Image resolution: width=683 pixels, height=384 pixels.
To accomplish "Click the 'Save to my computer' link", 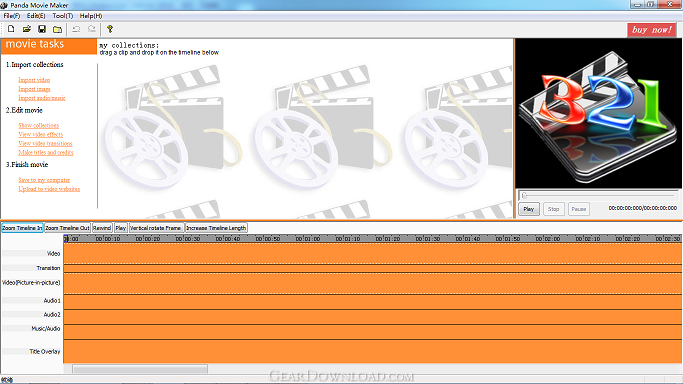I will tap(44, 180).
